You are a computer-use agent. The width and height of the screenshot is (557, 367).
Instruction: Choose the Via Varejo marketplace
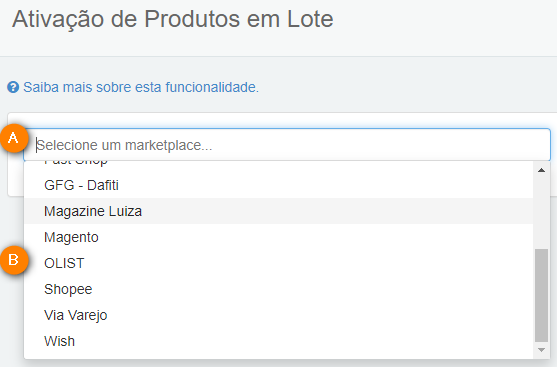pyautogui.click(x=278, y=315)
